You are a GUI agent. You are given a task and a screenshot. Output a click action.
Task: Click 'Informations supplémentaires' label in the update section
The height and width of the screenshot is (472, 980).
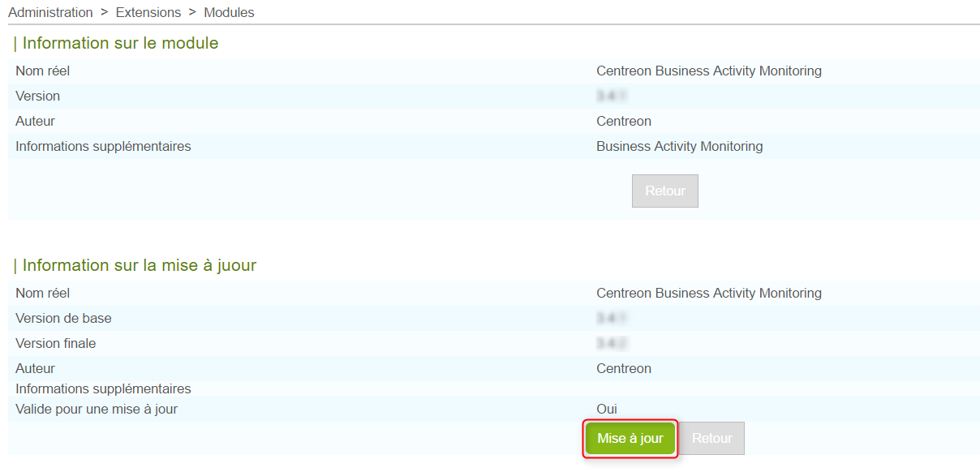coord(103,388)
